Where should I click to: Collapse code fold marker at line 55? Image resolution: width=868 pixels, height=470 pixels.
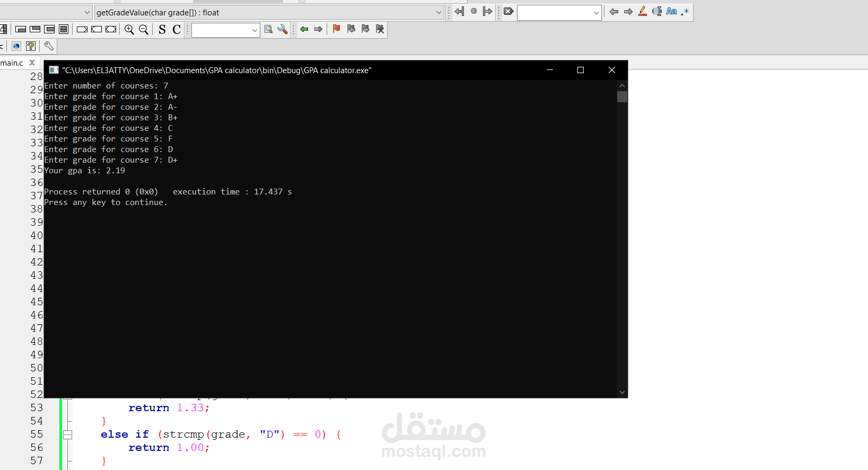[x=67, y=434]
